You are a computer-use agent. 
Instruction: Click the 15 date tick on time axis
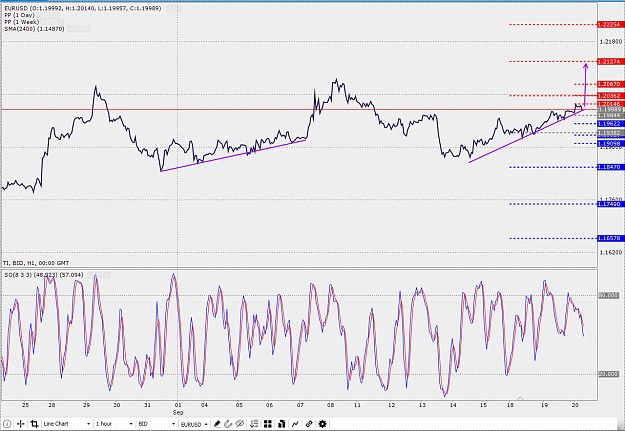tap(483, 405)
